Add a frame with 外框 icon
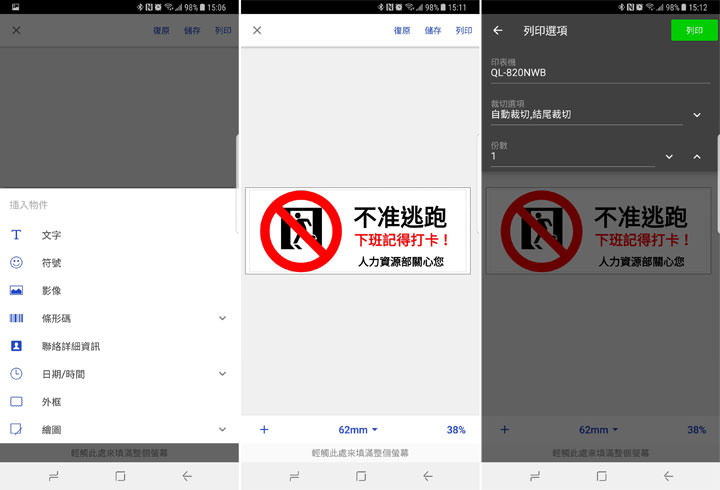The image size is (720, 490). [16, 402]
